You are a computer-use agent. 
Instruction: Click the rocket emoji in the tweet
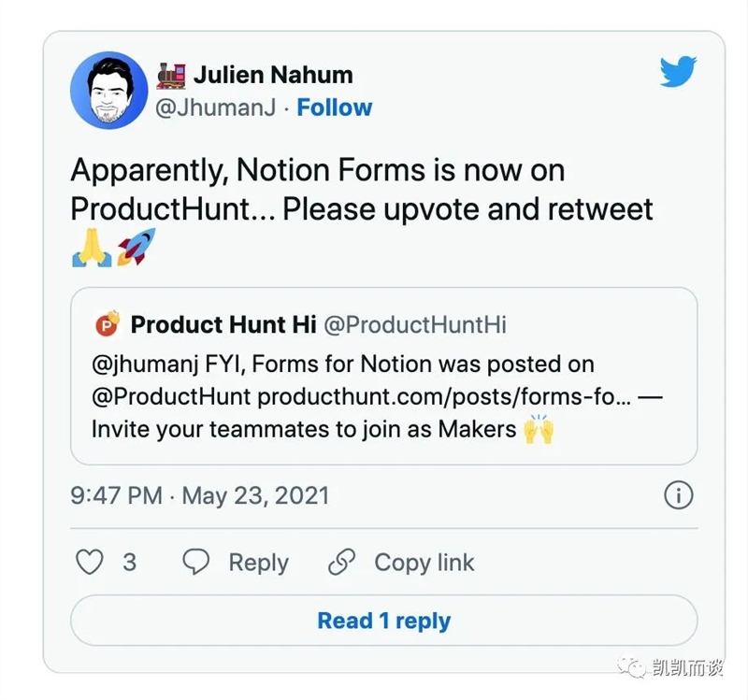pos(137,247)
